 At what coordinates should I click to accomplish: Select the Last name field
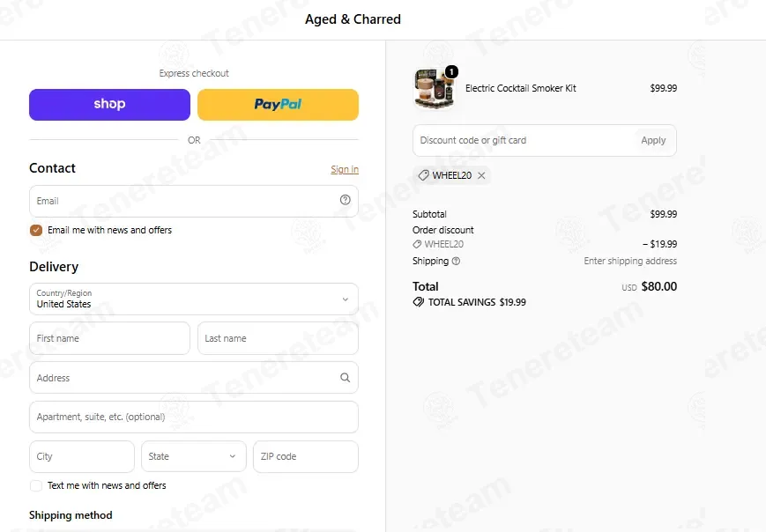click(x=278, y=338)
